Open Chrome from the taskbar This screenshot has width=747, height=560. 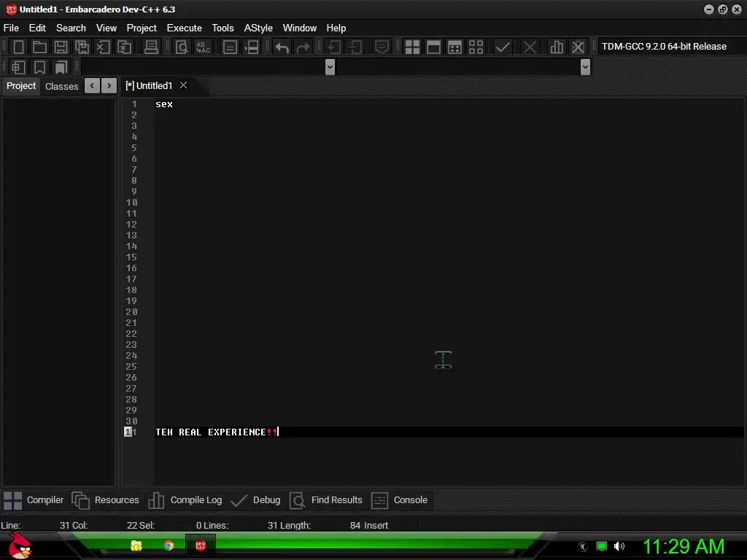coord(169,545)
